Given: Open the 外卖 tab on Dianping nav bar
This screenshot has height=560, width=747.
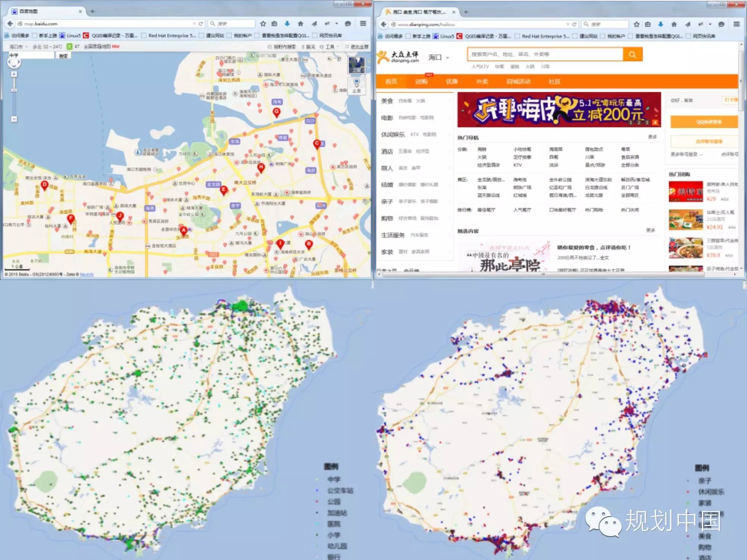Looking at the screenshot, I should (482, 81).
